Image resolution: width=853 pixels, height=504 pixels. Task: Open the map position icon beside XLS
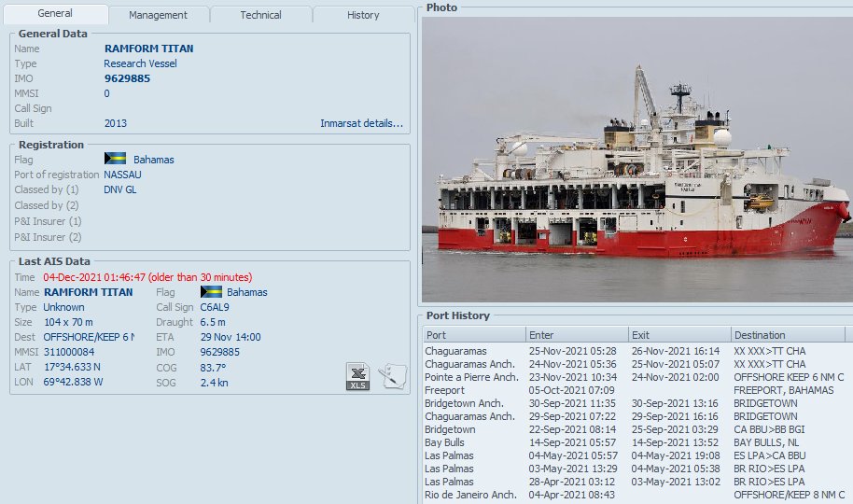[x=392, y=376]
